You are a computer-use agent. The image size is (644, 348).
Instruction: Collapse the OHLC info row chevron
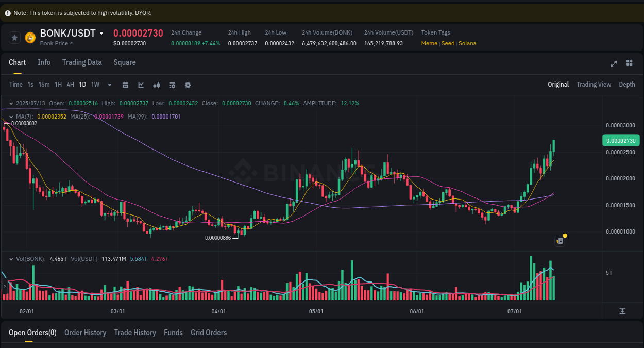pyautogui.click(x=10, y=103)
